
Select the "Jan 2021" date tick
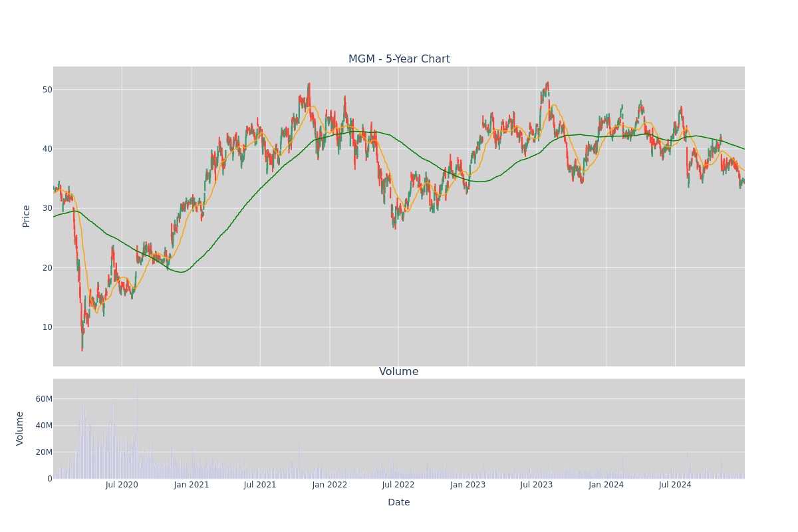pos(192,485)
